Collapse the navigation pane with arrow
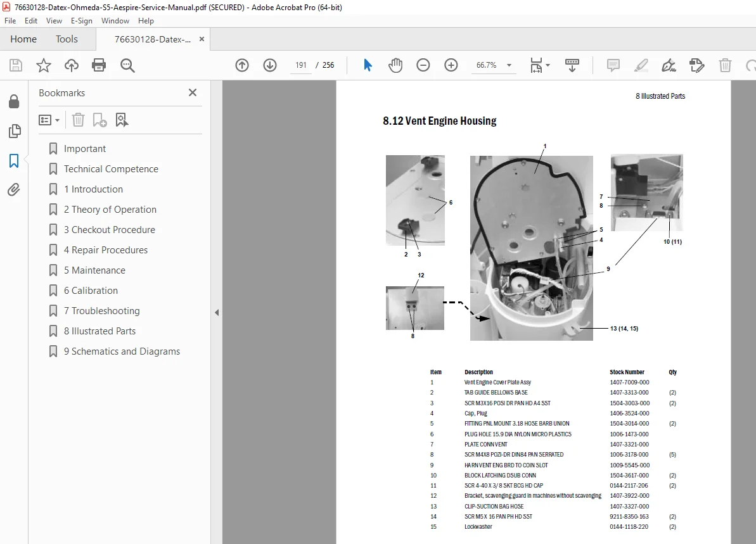The width and height of the screenshot is (756, 544). click(x=217, y=313)
